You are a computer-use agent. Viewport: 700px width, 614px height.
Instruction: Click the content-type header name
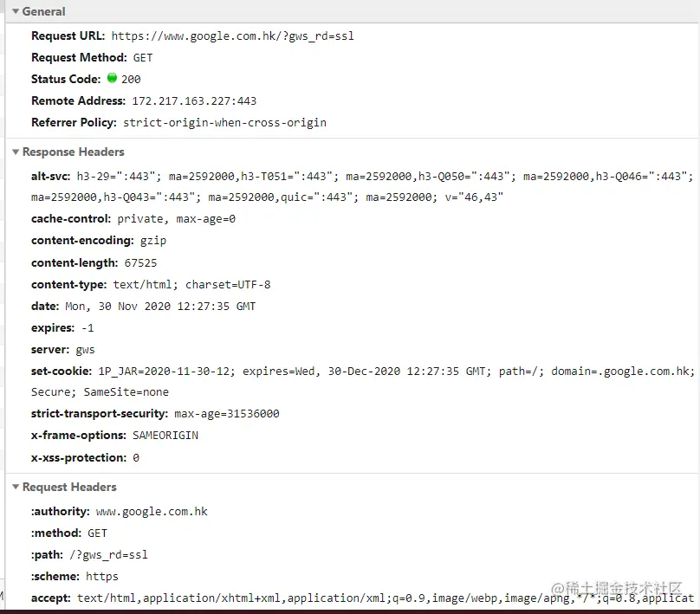69,285
